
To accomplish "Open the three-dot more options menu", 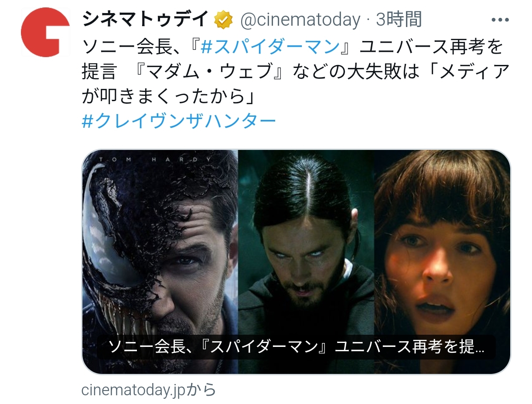I will coord(500,20).
